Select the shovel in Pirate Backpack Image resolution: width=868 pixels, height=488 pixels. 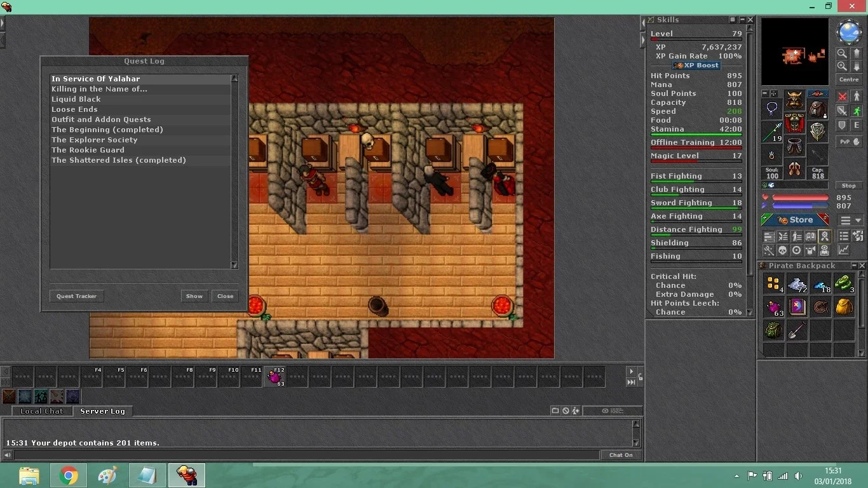[x=797, y=330]
